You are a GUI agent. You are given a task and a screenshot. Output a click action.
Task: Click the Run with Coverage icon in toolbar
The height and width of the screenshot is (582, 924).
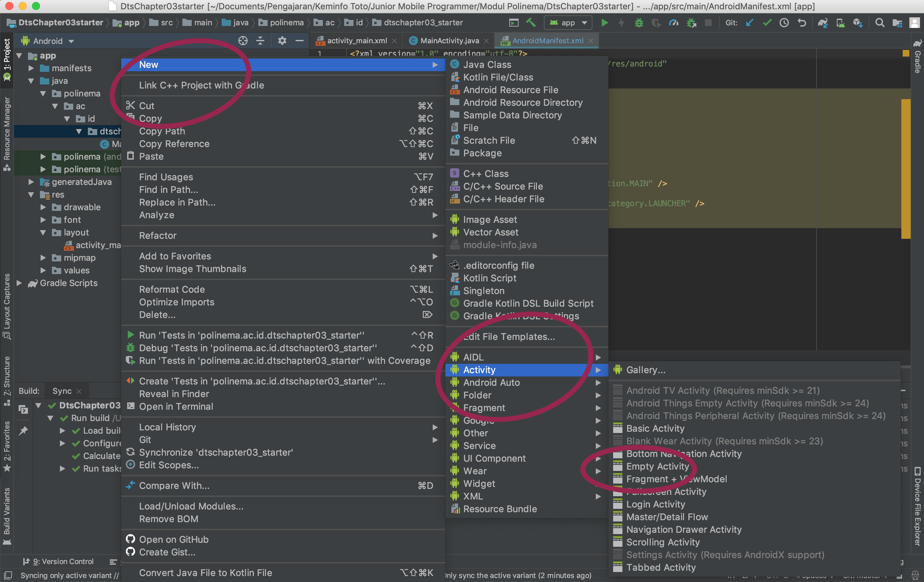coord(656,23)
